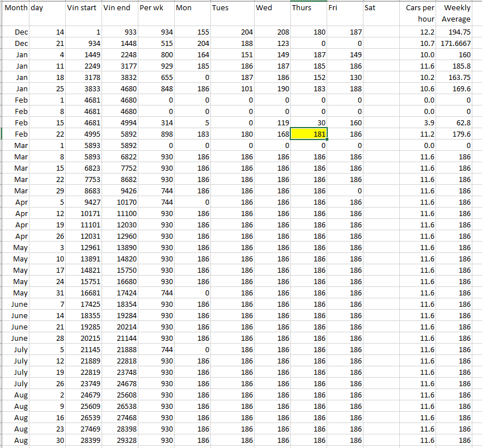The image size is (482, 448).
Task: Select the Vin end cell with 29328
Action: 120,441
